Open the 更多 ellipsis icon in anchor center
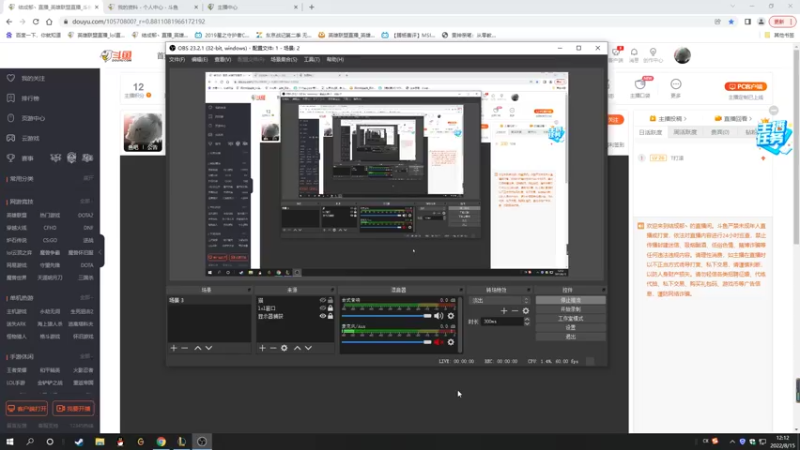This screenshot has width=800, height=450. (x=676, y=84)
